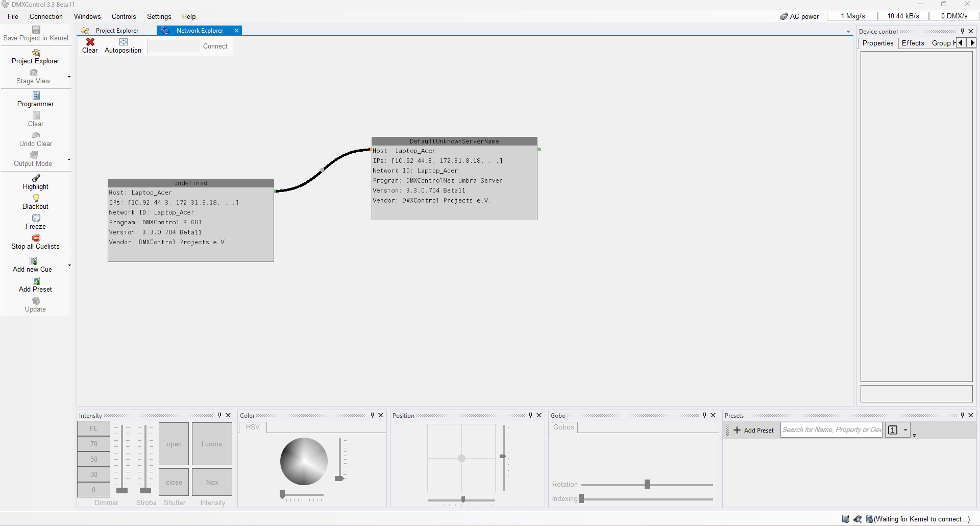Toggle Freeze in the left sidebar
Screen dimensions: 980x526
coord(36,222)
